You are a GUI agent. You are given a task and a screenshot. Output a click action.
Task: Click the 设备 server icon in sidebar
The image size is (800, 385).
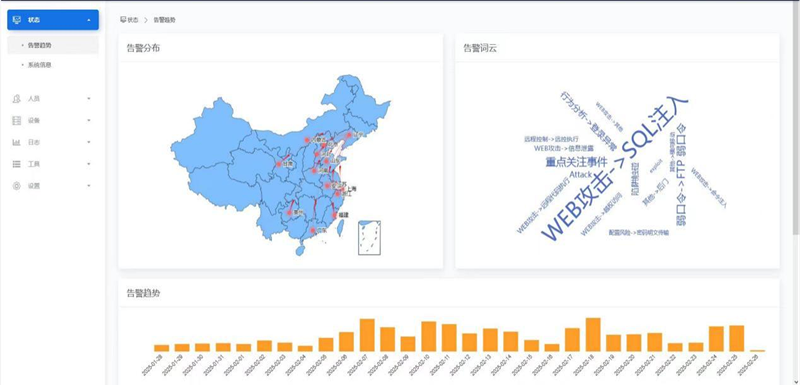click(17, 120)
